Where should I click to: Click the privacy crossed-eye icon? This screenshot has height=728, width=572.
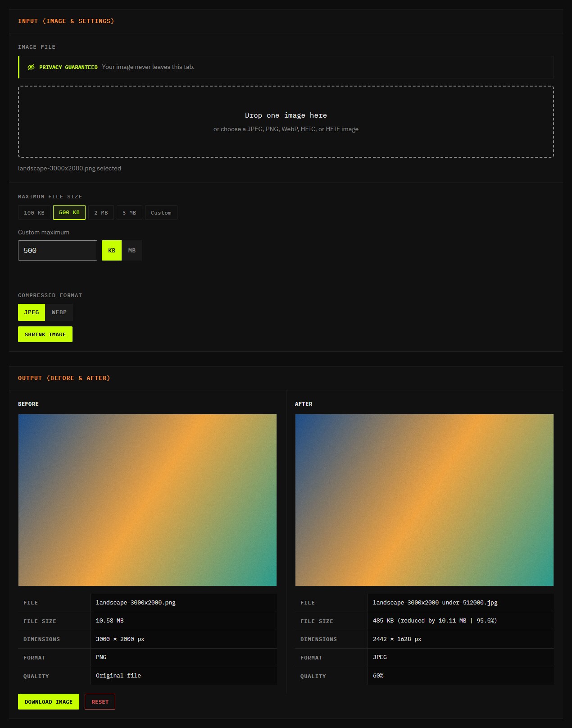[31, 67]
